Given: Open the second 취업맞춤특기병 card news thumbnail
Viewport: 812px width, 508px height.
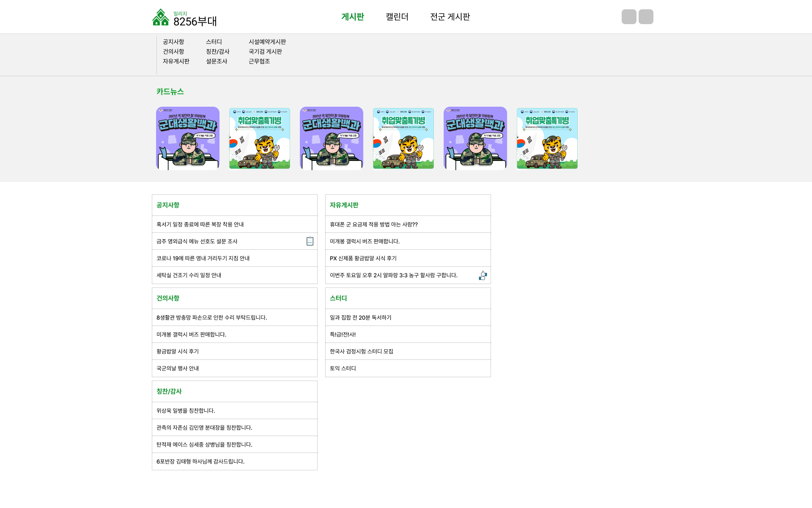Looking at the screenshot, I should click(x=403, y=138).
